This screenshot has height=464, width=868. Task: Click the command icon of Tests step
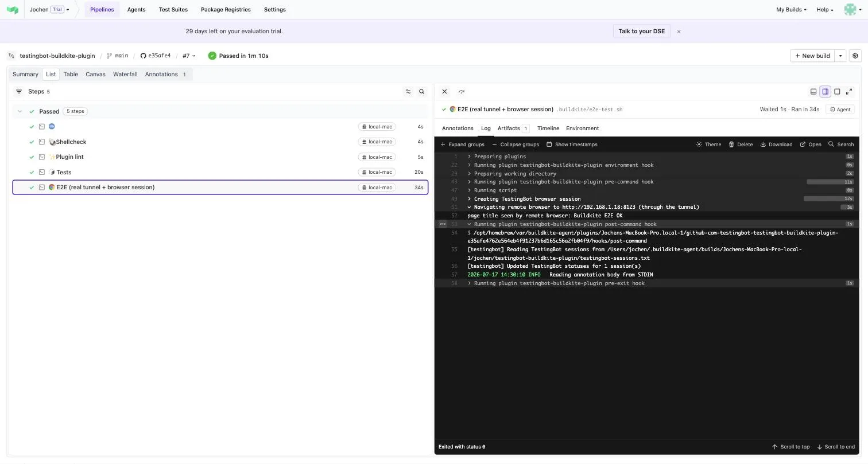[x=42, y=172]
